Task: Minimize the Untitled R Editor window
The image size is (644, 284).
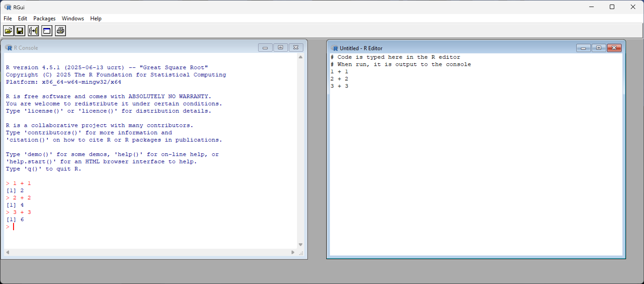Action: 583,48
